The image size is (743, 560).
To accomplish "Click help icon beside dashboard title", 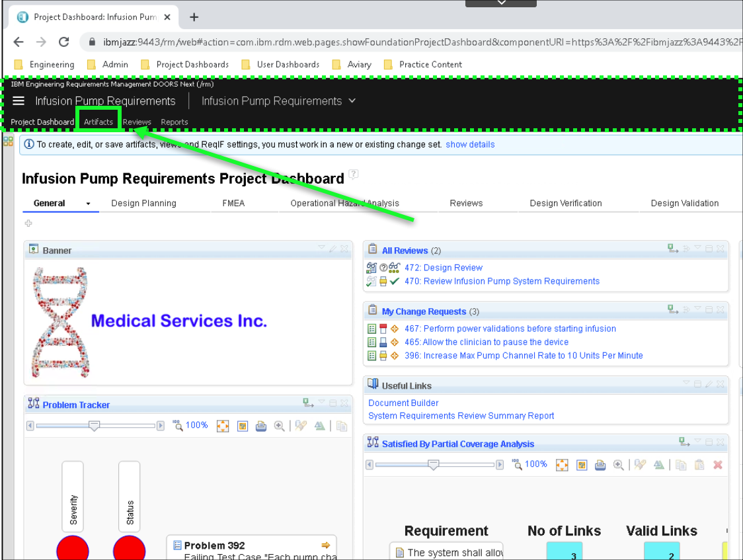I will click(354, 175).
